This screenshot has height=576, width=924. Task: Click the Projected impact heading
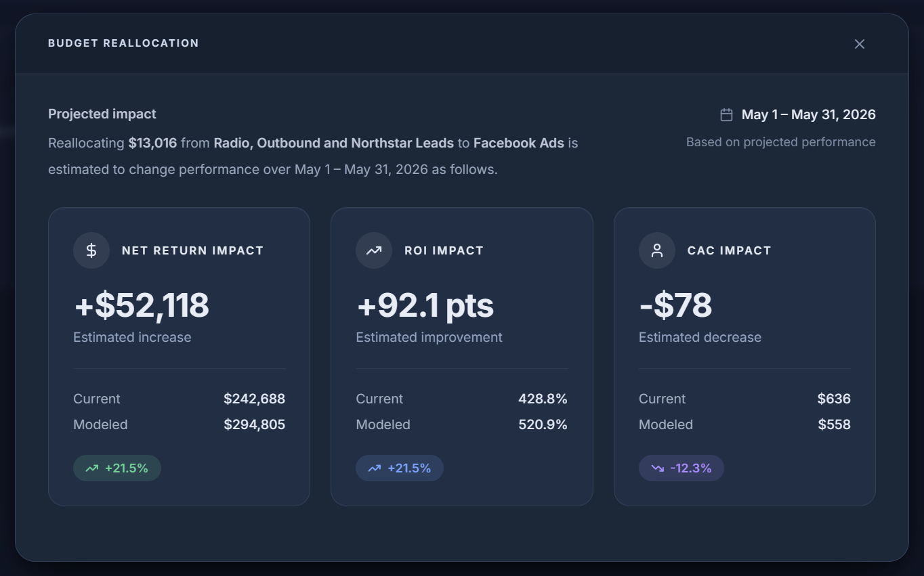(102, 114)
